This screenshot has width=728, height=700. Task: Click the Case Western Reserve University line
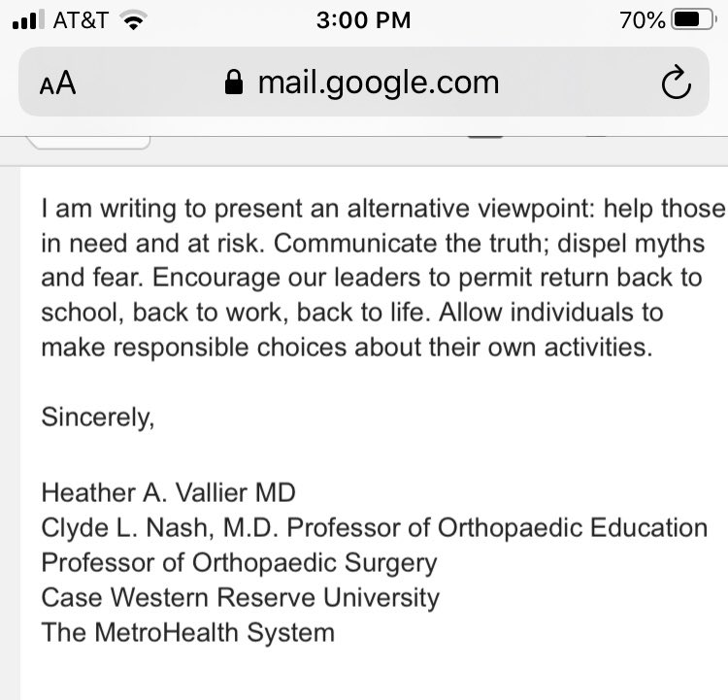[x=240, y=597]
